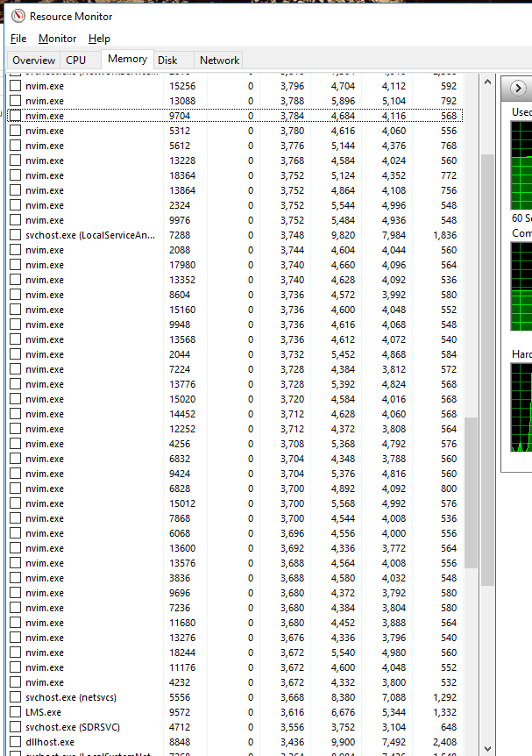Click scrollbar up arrow of process list

click(x=487, y=82)
